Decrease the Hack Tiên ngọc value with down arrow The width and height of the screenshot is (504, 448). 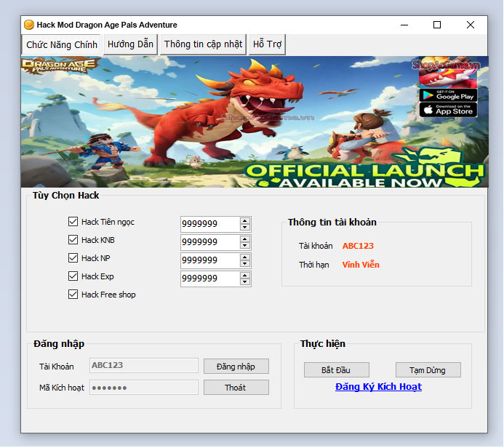244,227
